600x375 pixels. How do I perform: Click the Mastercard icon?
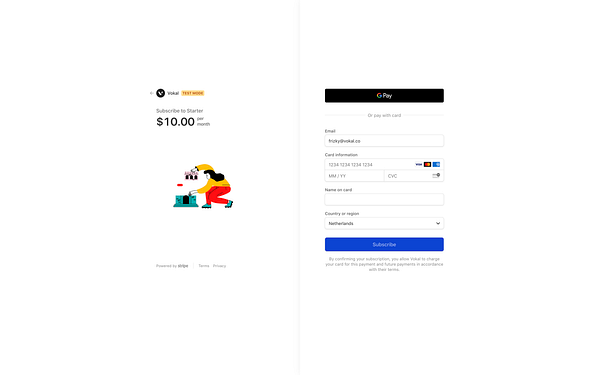point(427,165)
